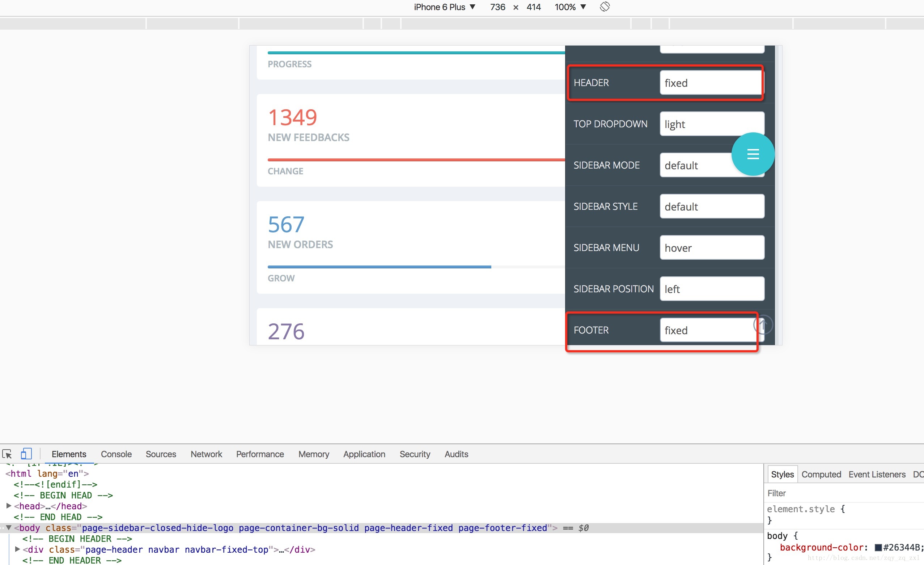Viewport: 924px width, 565px height.
Task: Open the HEADER fixed select box
Action: click(711, 83)
